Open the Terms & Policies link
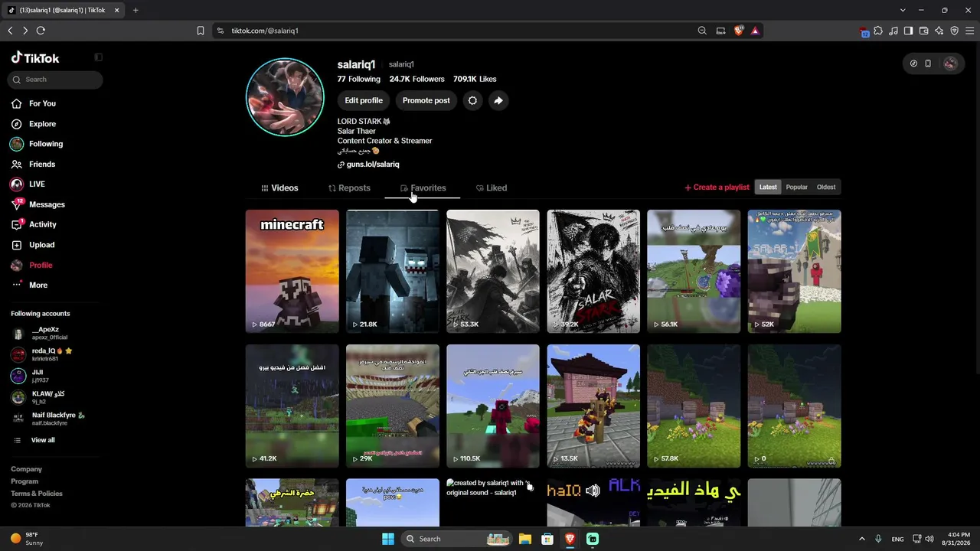Screen dimensions: 980x551 pyautogui.click(x=37, y=494)
